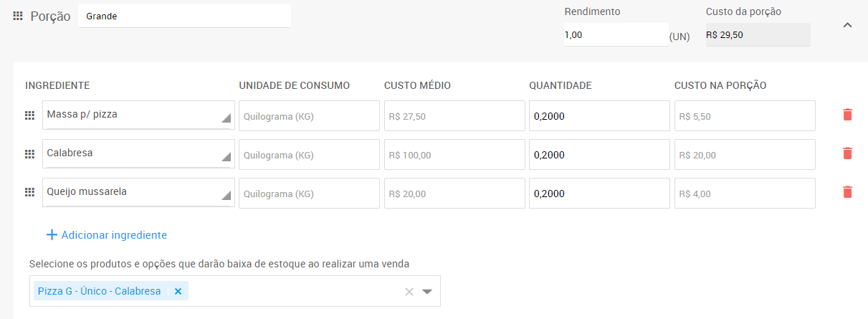Viewport: 868px width, 319px height.
Task: Click the drag handle for Queijo mussarela
Action: coord(30,193)
